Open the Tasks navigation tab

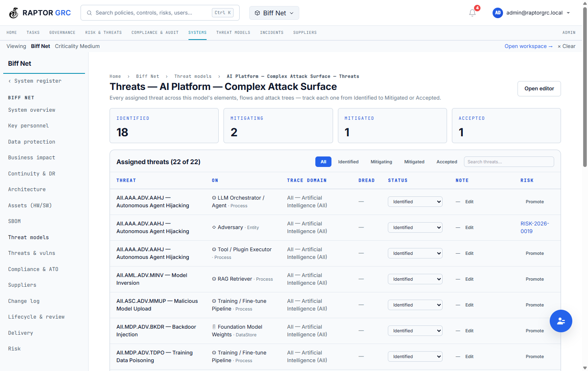coord(33,33)
